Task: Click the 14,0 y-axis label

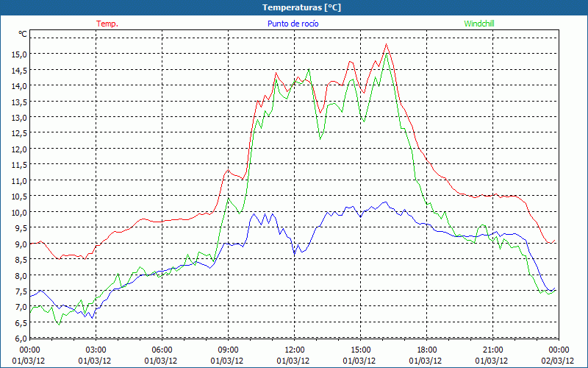Action: (x=21, y=85)
